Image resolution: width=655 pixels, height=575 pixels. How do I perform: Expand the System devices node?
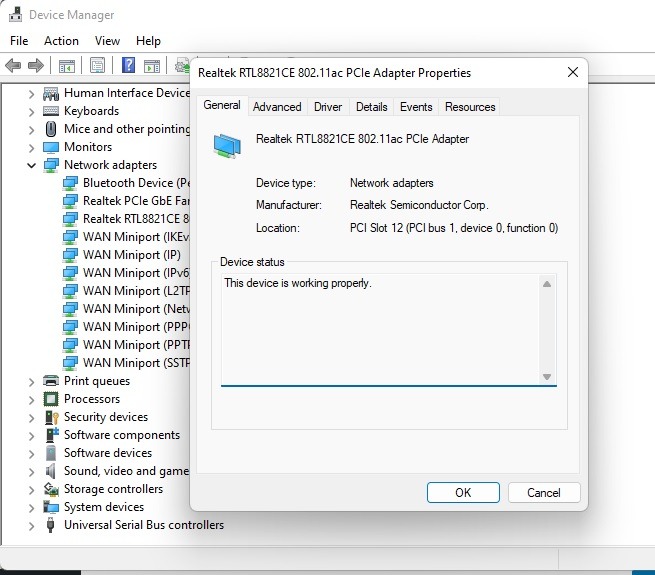click(x=31, y=507)
